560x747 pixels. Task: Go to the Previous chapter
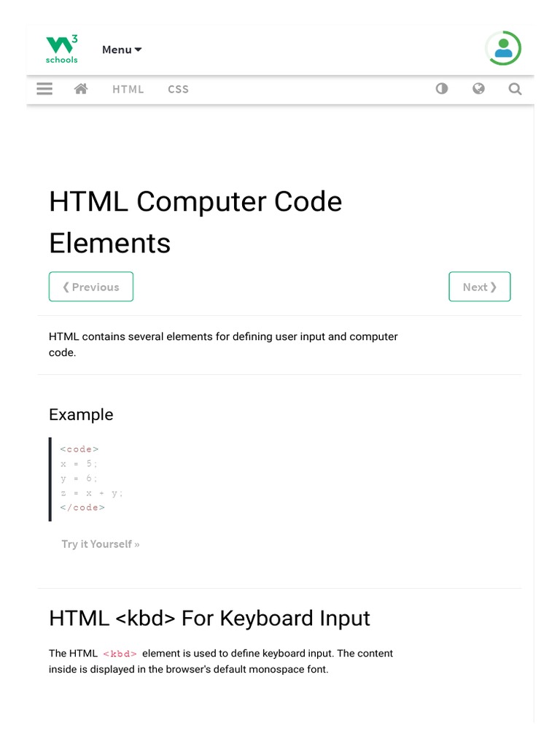click(x=91, y=287)
